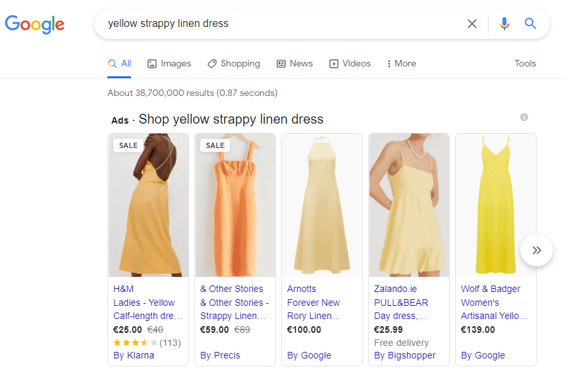Open the Arnotts halter dress image
567x392 pixels.
322,205
